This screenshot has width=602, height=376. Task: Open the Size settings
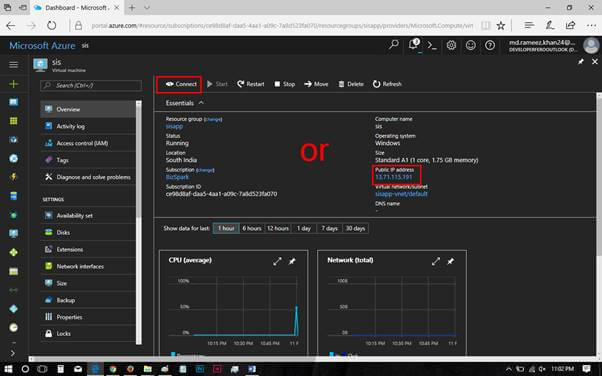(x=88, y=283)
